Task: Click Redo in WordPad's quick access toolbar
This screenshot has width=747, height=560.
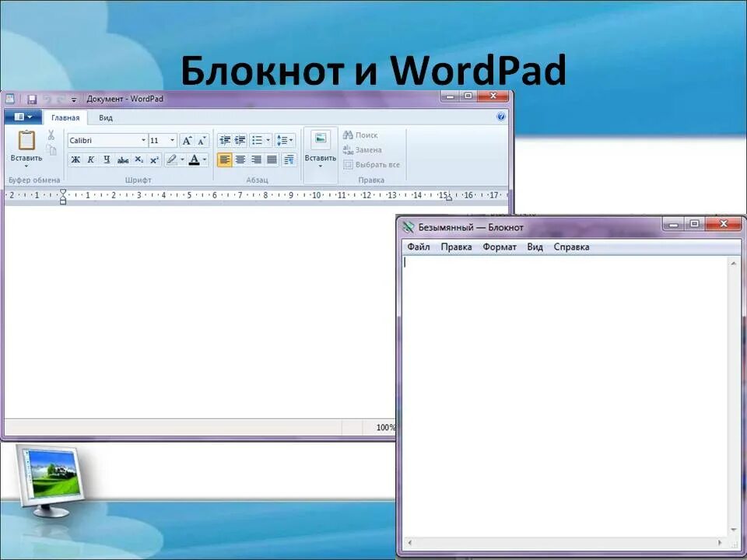Action: point(60,99)
